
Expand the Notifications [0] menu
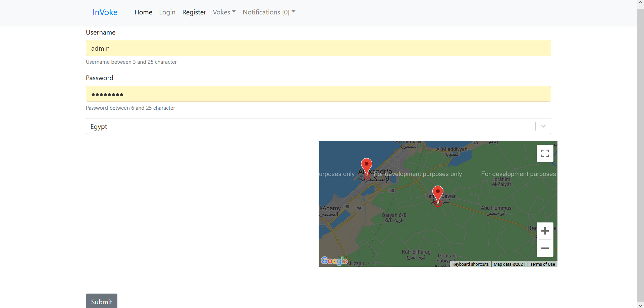[x=269, y=12]
